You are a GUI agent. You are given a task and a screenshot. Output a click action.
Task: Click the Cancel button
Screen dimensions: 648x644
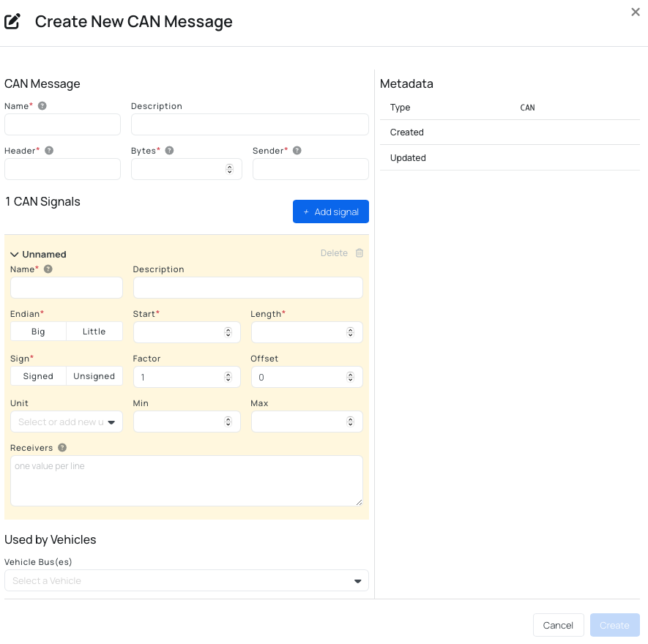(x=558, y=625)
